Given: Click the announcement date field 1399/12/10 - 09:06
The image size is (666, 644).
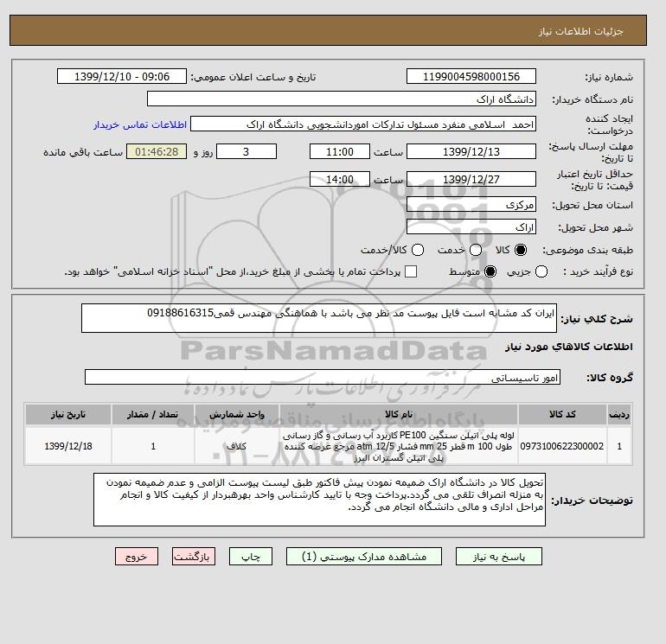Looking at the screenshot, I should [x=122, y=76].
